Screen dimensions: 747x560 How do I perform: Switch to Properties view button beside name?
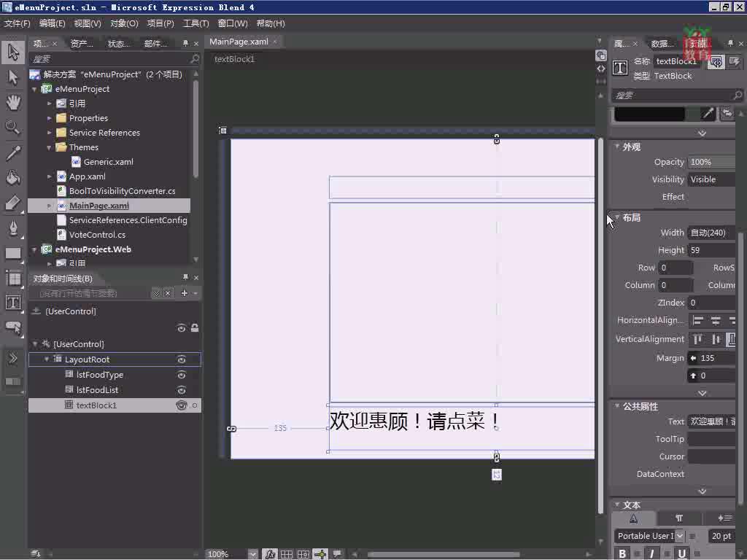point(716,62)
